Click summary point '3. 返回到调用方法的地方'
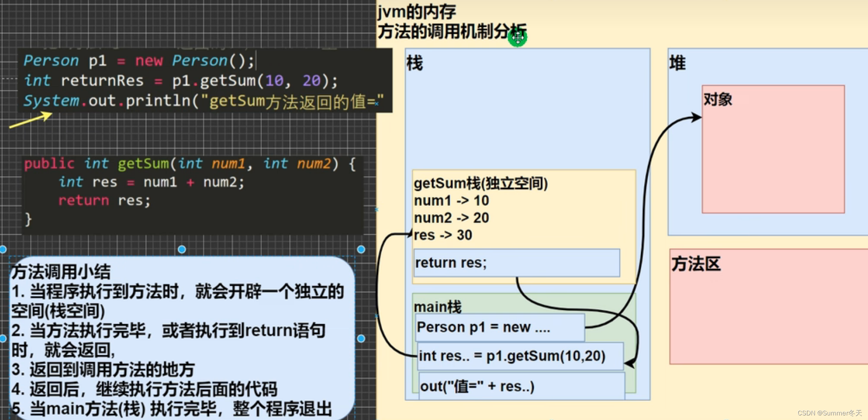The width and height of the screenshot is (868, 420). click(x=103, y=369)
